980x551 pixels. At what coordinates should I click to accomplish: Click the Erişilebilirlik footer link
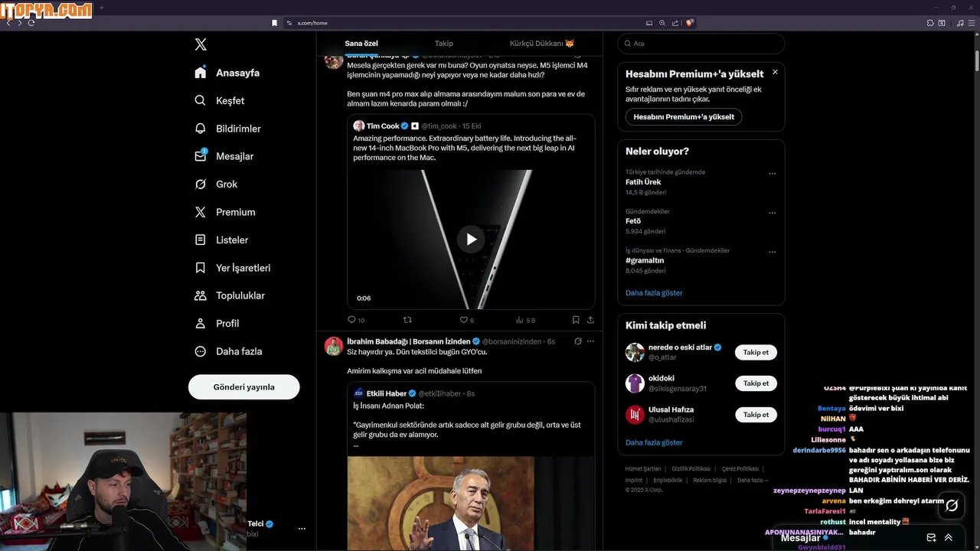click(x=668, y=480)
